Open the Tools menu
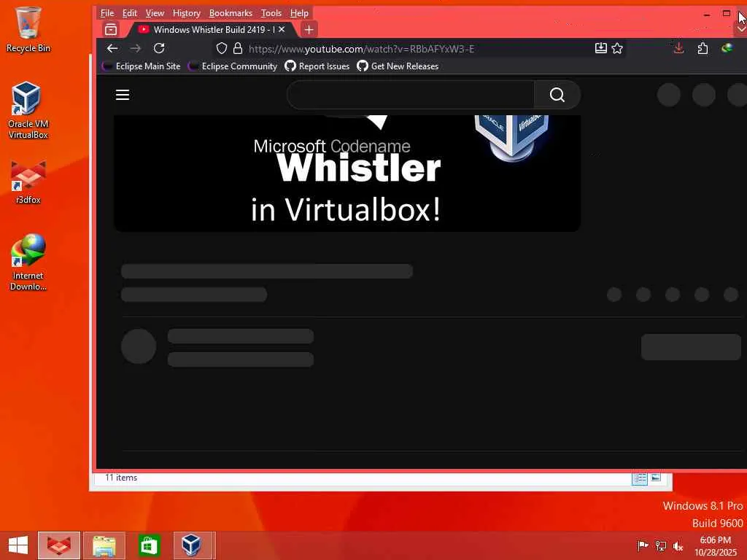 pos(271,13)
